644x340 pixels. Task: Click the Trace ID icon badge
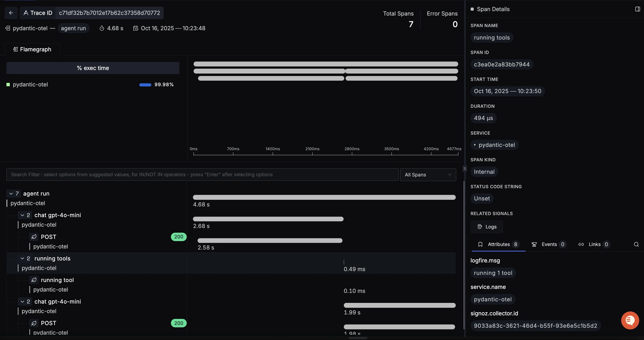[26, 13]
